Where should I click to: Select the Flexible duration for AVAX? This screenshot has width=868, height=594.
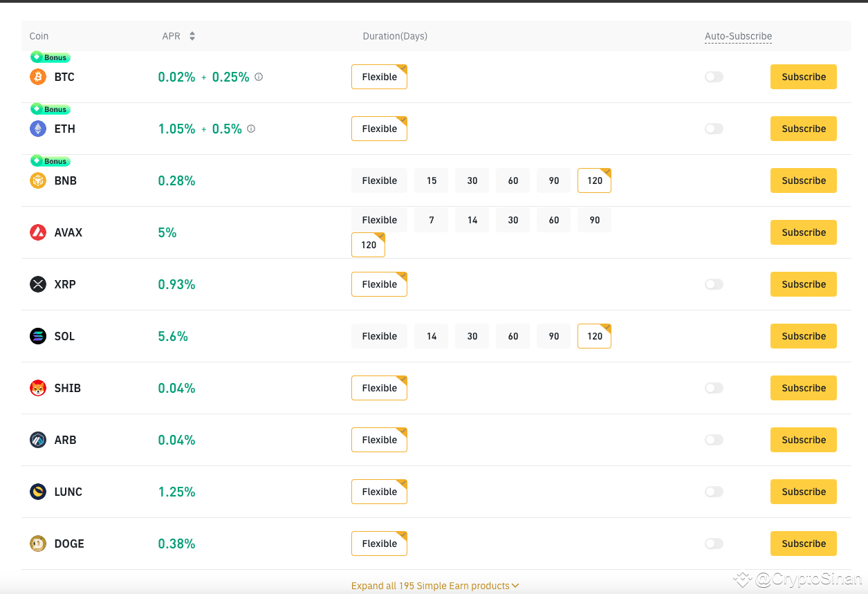379,219
